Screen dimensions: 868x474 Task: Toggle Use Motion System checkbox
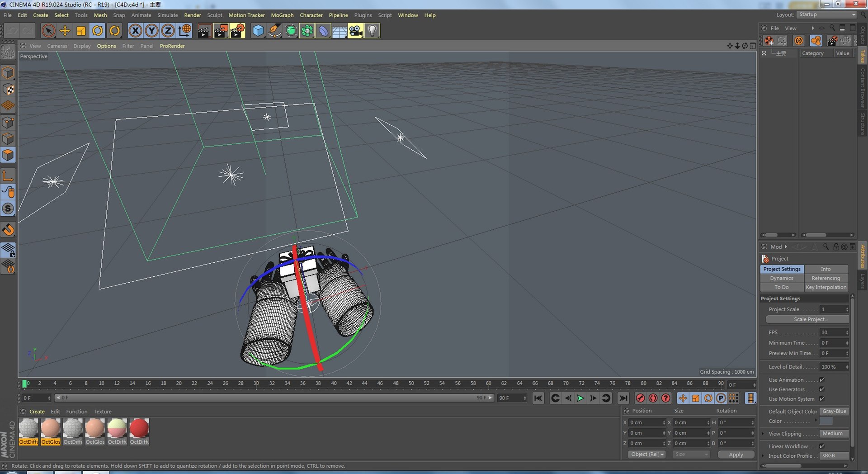tap(822, 399)
